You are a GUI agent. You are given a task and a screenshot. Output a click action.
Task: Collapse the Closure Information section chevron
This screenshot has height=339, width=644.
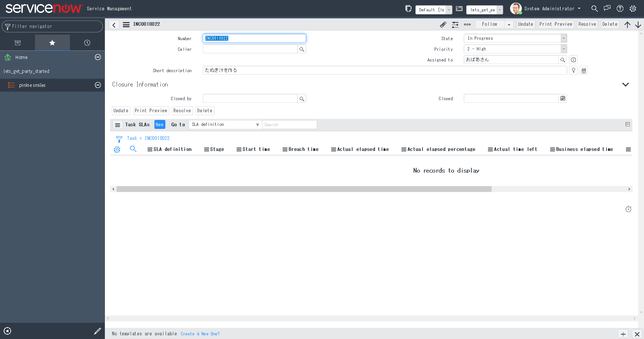[626, 84]
